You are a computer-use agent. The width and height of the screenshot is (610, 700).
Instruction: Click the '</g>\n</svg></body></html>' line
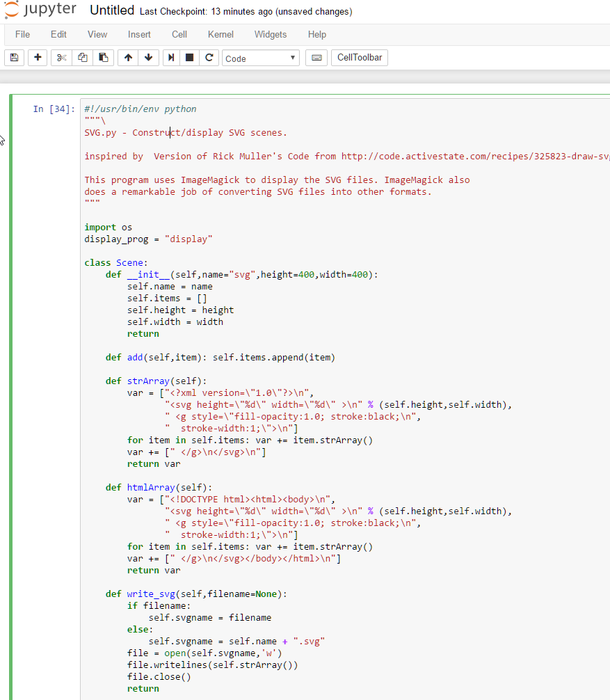click(234, 559)
